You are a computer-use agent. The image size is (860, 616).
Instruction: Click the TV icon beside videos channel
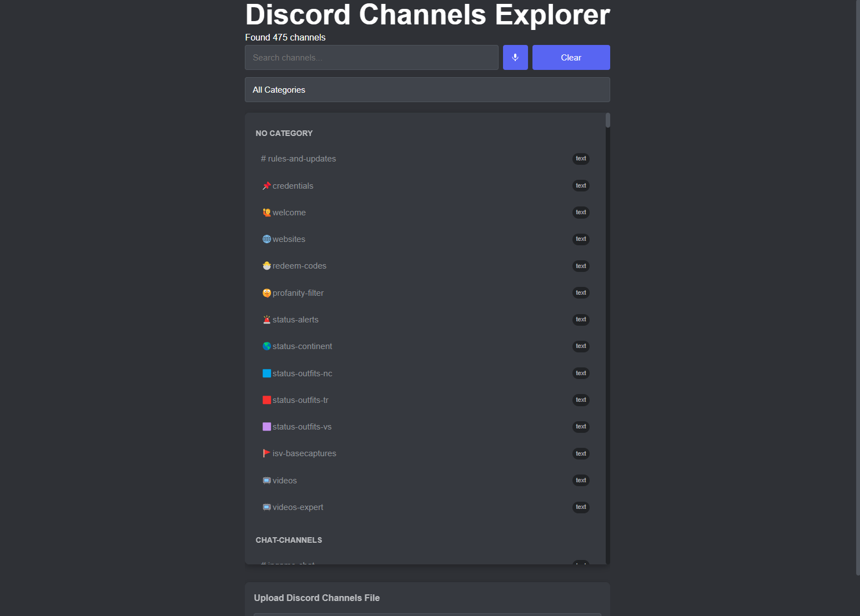click(266, 480)
